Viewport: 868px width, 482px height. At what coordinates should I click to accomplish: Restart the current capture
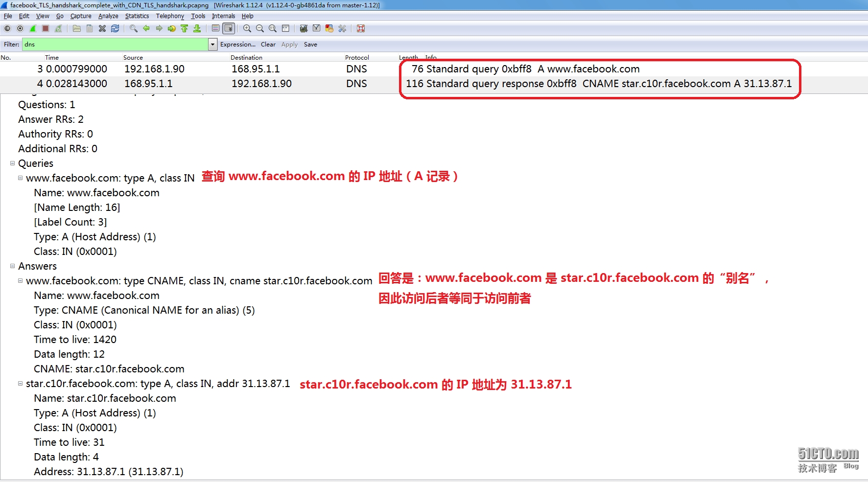(58, 28)
